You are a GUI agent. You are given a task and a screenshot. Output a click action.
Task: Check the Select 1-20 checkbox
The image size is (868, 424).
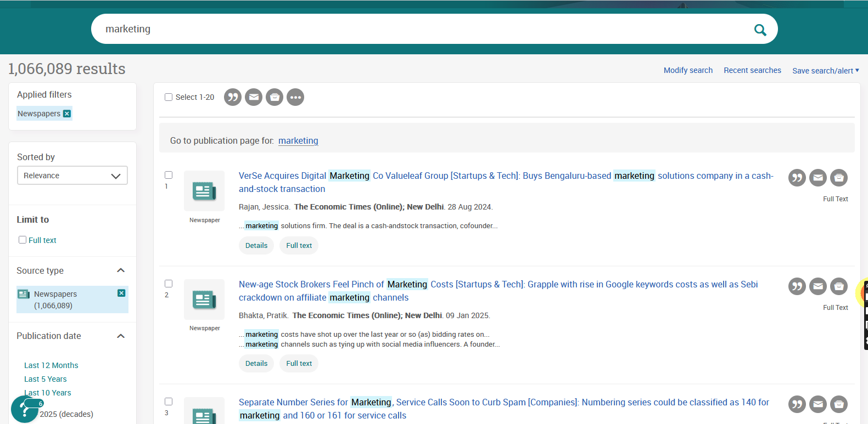point(169,97)
